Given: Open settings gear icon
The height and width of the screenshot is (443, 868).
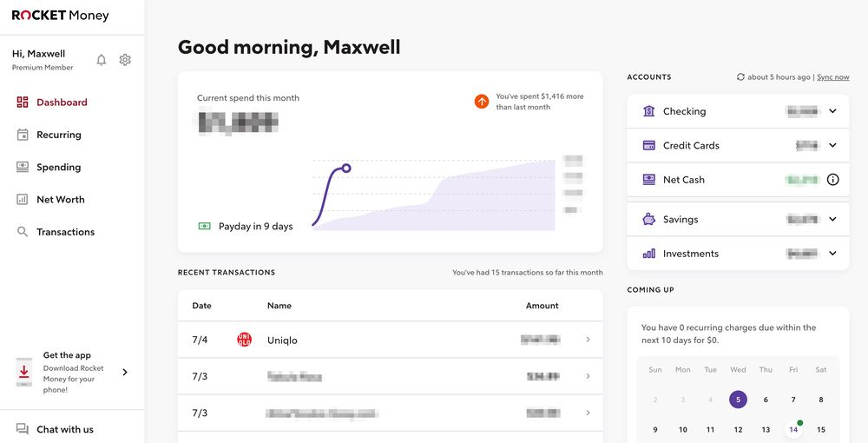Looking at the screenshot, I should pos(125,60).
